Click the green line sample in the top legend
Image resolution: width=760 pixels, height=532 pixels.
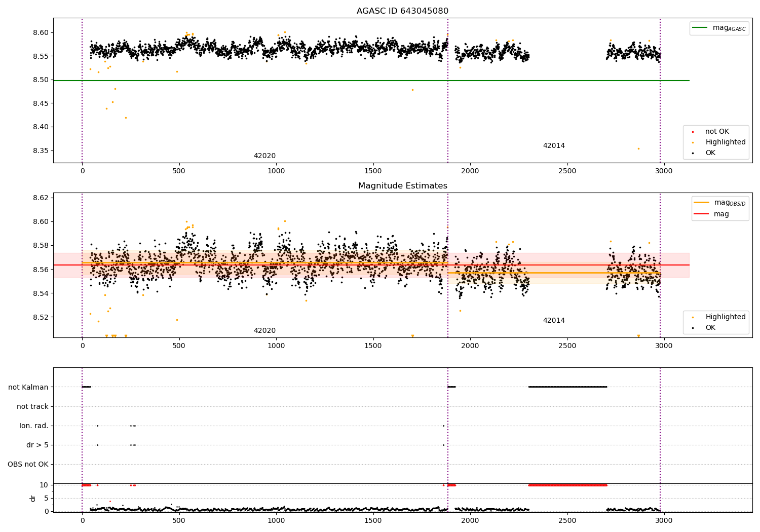(x=700, y=28)
